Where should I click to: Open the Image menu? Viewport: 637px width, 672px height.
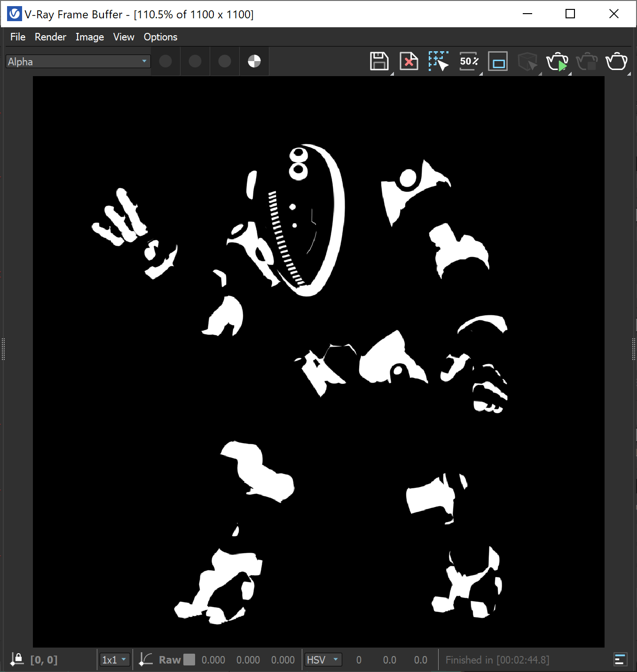pyautogui.click(x=89, y=37)
